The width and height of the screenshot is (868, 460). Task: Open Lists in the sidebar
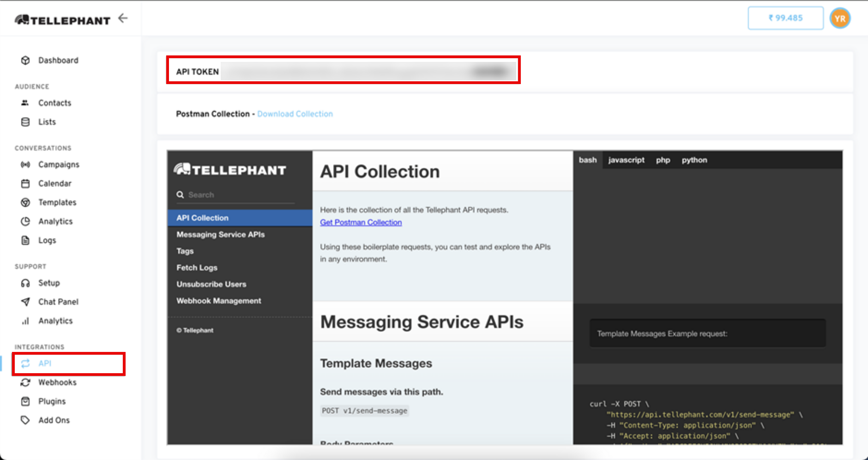point(47,122)
